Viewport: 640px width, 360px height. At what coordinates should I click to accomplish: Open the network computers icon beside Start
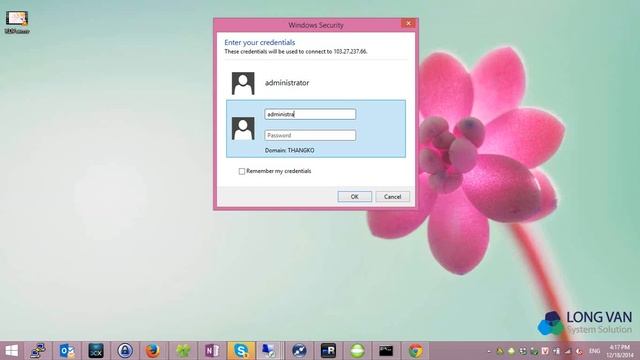click(x=38, y=351)
